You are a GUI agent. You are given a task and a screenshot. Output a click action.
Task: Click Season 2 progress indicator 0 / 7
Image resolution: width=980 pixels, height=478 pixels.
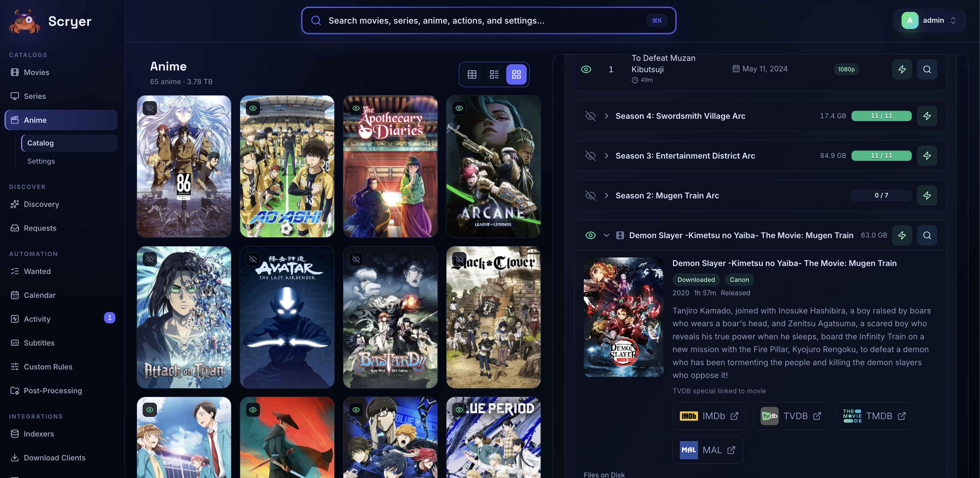(x=881, y=196)
